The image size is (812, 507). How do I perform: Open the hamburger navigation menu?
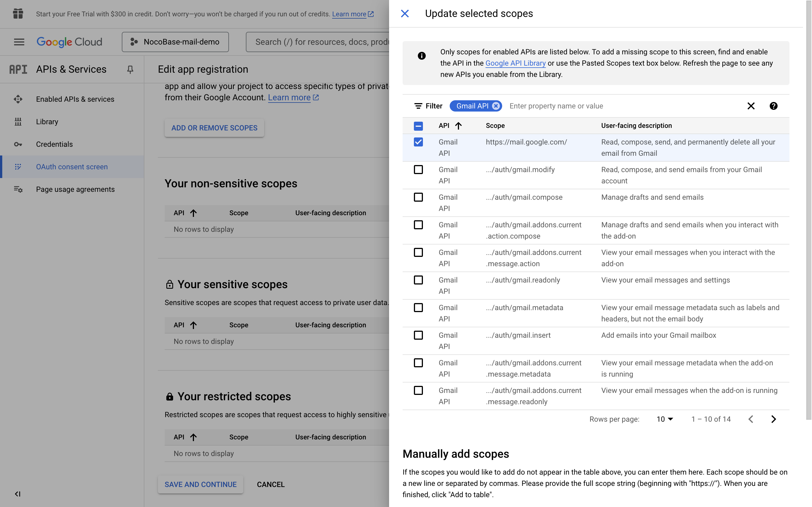click(19, 42)
